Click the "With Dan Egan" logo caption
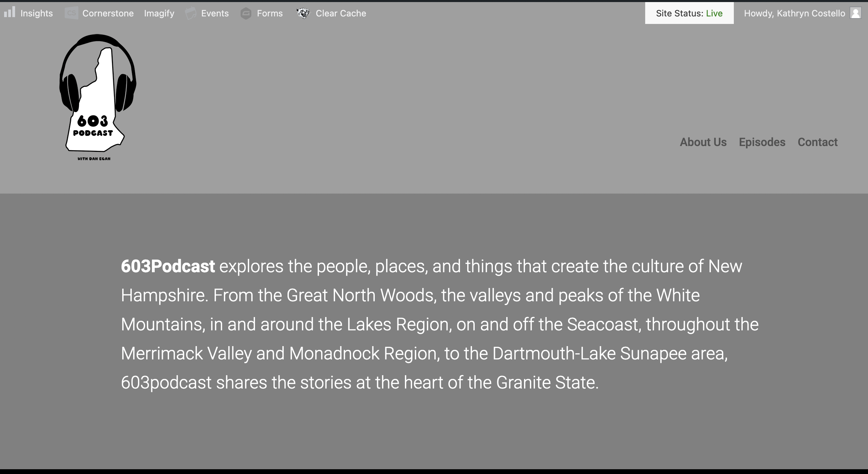Screen dimensions: 868x474 coord(94,159)
